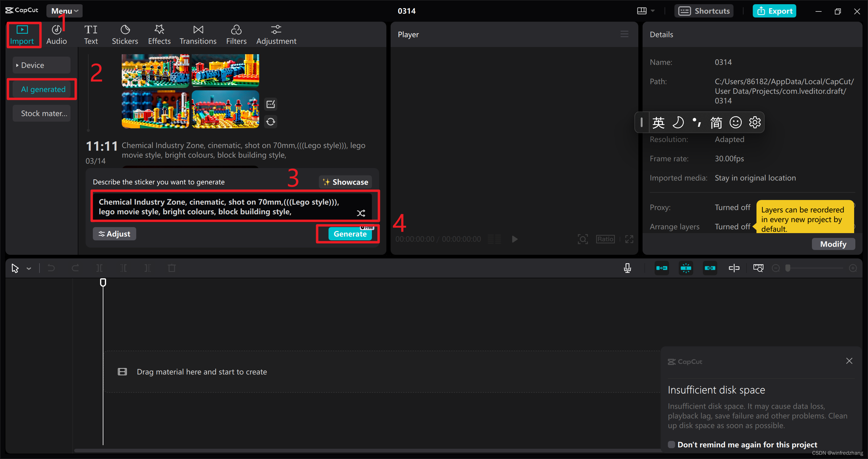Image resolution: width=868 pixels, height=459 pixels.
Task: Open selection tool mode dropdown arrow
Action: click(x=29, y=269)
